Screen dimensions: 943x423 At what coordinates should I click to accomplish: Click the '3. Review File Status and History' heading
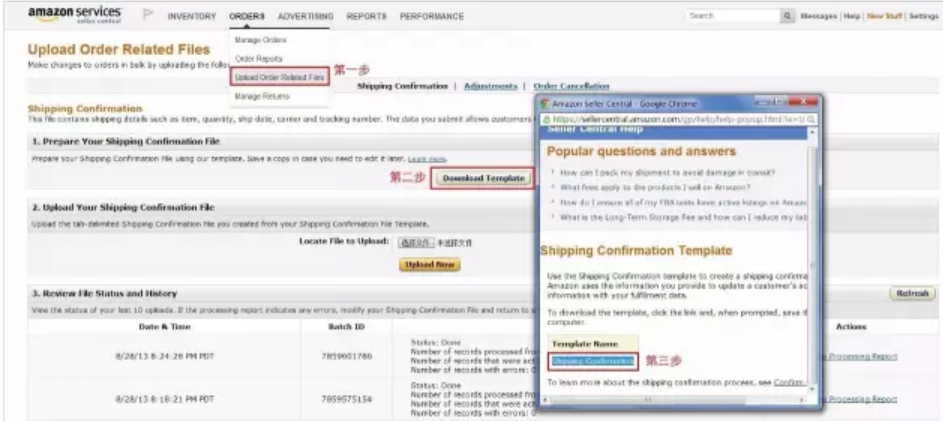104,294
